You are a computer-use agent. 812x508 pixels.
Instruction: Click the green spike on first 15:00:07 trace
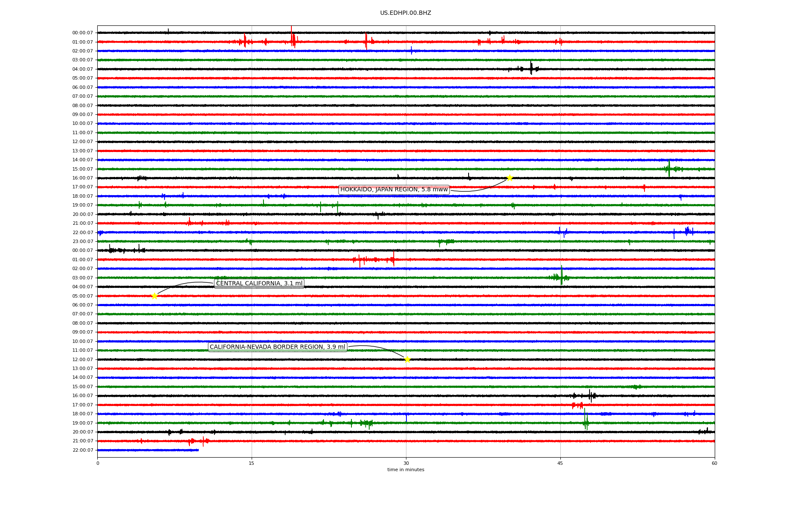point(669,168)
